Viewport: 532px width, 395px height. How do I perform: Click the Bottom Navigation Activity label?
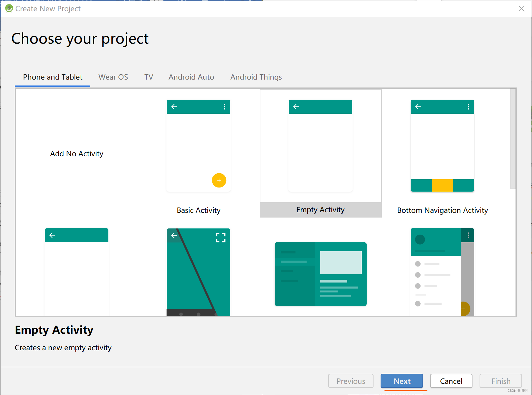click(442, 210)
